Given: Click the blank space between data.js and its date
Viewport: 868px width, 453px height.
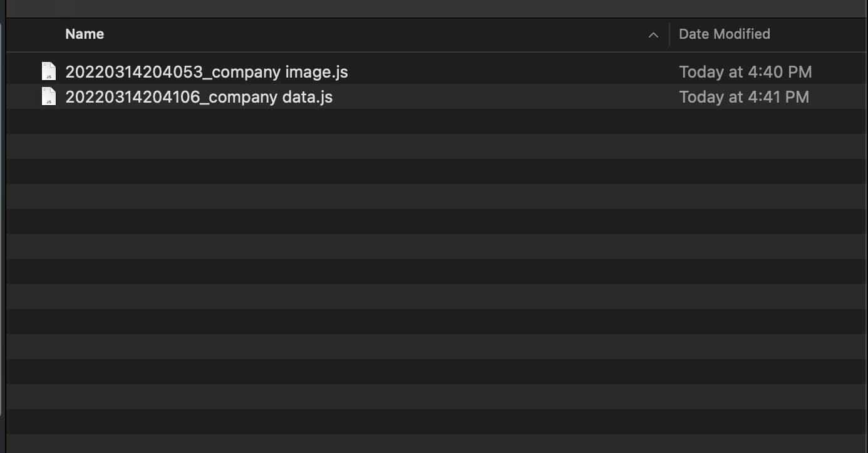Looking at the screenshot, I should pyautogui.click(x=501, y=97).
